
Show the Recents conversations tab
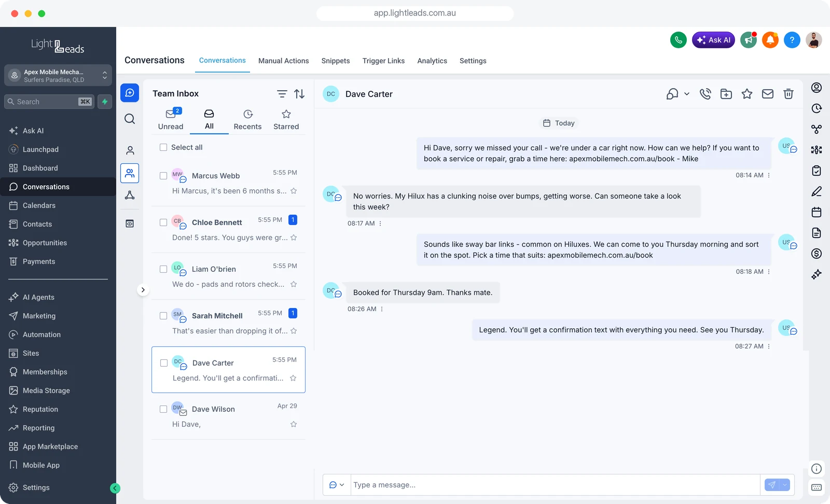247,120
